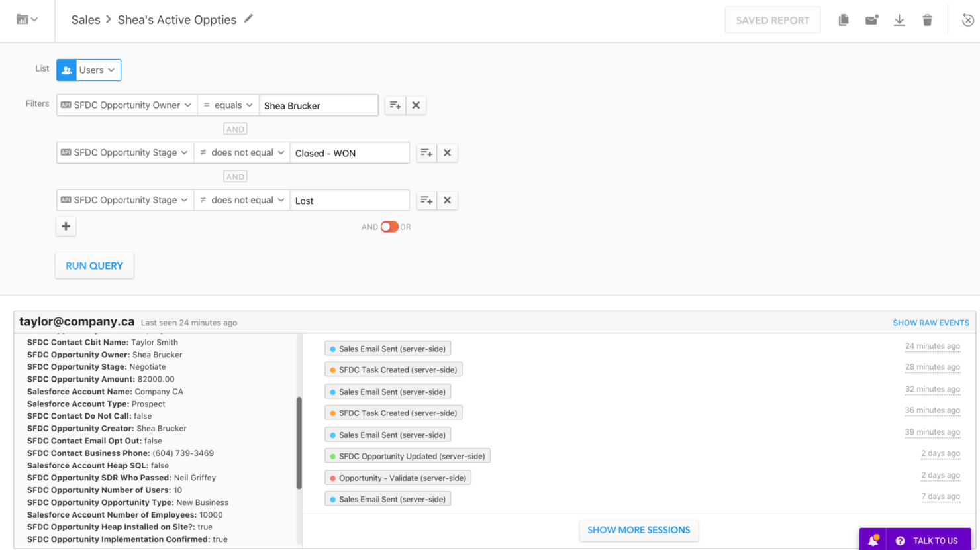Download the report via the download icon

(899, 20)
